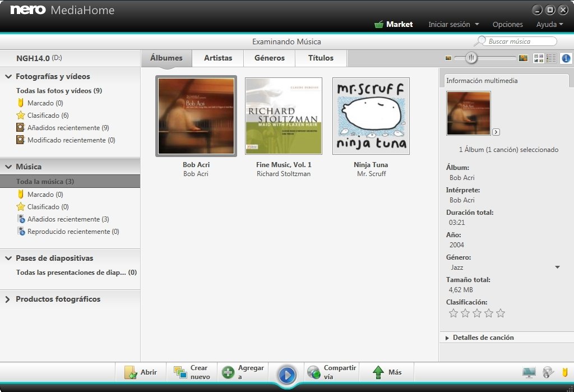Click the Richard Stoltzman artist name
This screenshot has width=574, height=392.
(283, 174)
